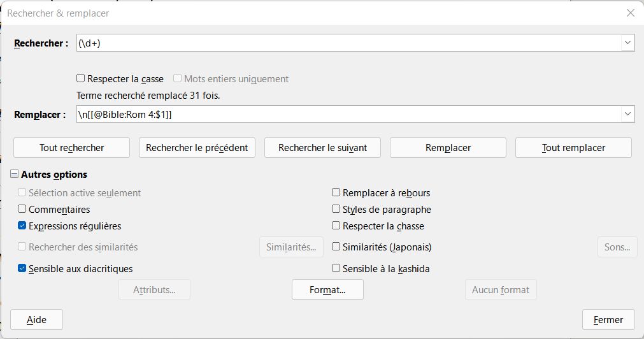Screen dimensions: 644x339
Task: Enable Respecter la casse checkbox
Action: (x=80, y=79)
